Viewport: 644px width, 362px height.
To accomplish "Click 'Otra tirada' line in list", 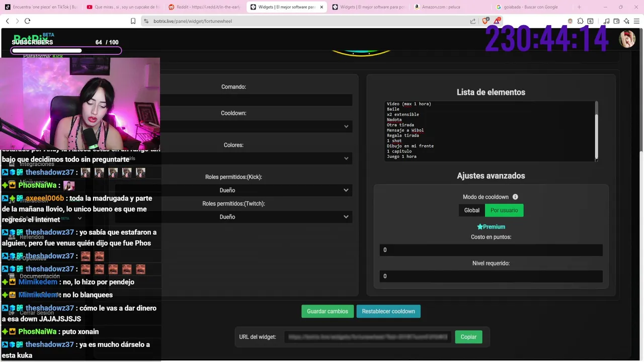I will pos(400,125).
